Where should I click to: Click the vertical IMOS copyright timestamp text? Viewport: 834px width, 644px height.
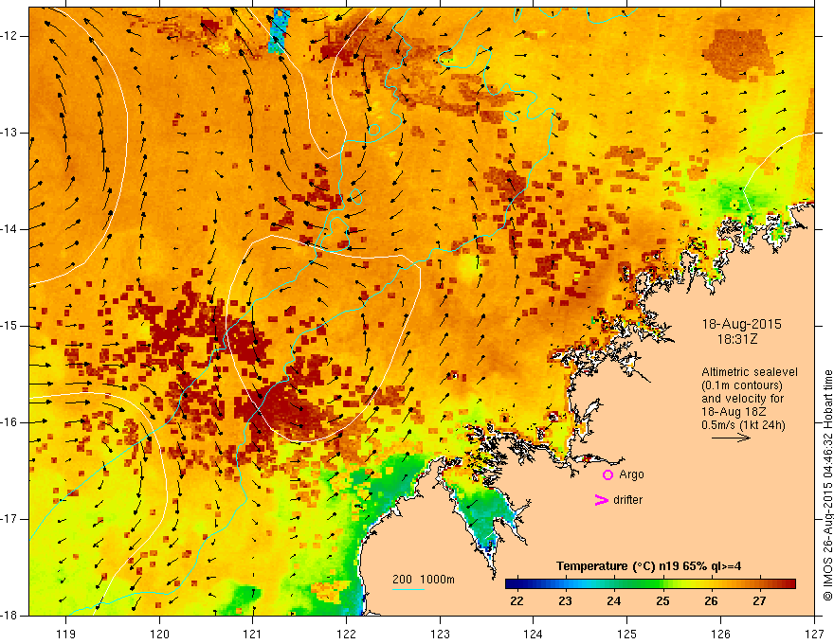coord(827,485)
